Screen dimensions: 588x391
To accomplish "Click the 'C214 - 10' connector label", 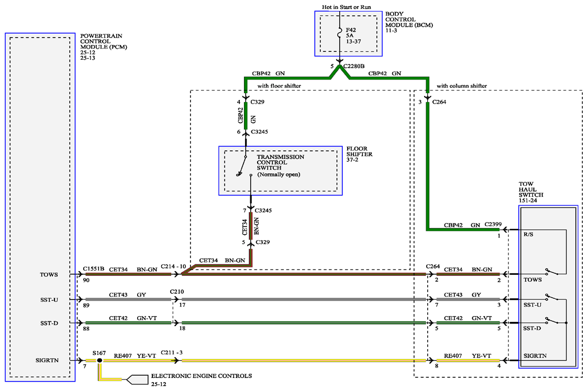I will (173, 266).
